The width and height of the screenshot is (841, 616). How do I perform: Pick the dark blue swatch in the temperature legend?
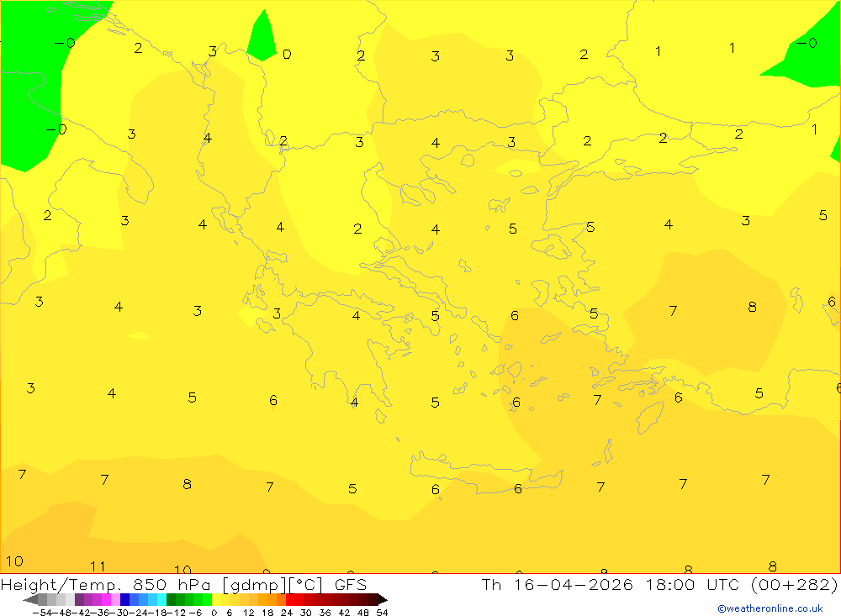click(124, 599)
